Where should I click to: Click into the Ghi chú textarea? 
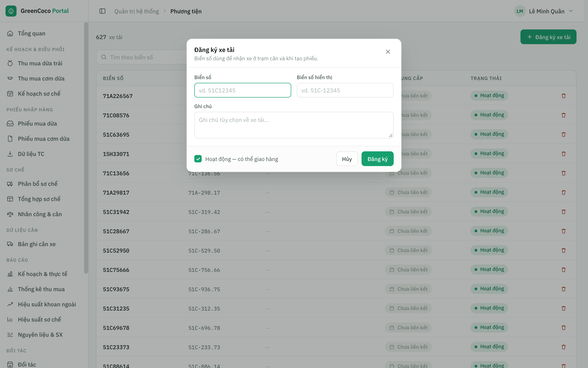click(x=294, y=125)
